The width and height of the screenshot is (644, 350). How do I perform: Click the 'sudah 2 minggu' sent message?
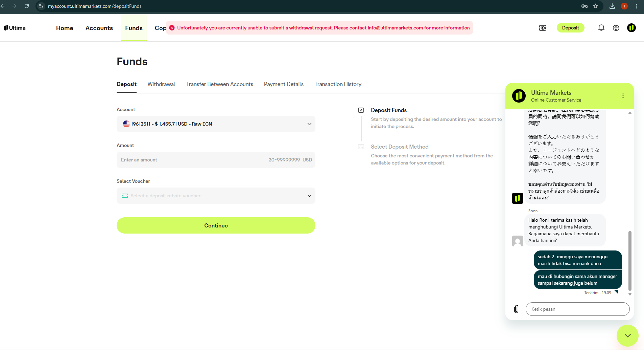578,260
